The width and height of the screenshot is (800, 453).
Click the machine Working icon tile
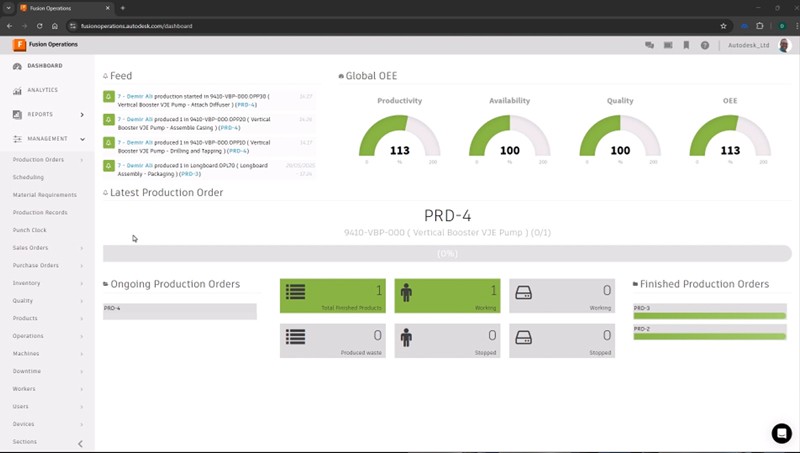click(523, 293)
